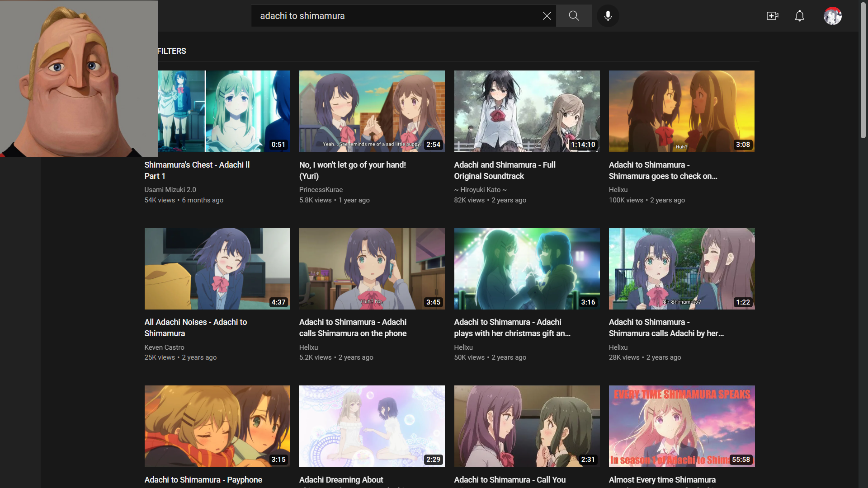Screen dimensions: 868x488
Task: Visit the Keven Castro channel
Action: [164, 347]
